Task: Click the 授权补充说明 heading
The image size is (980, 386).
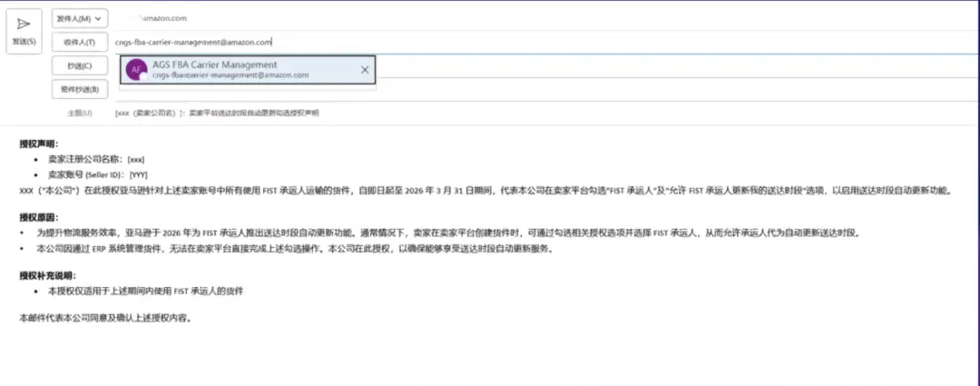Action: tap(48, 275)
